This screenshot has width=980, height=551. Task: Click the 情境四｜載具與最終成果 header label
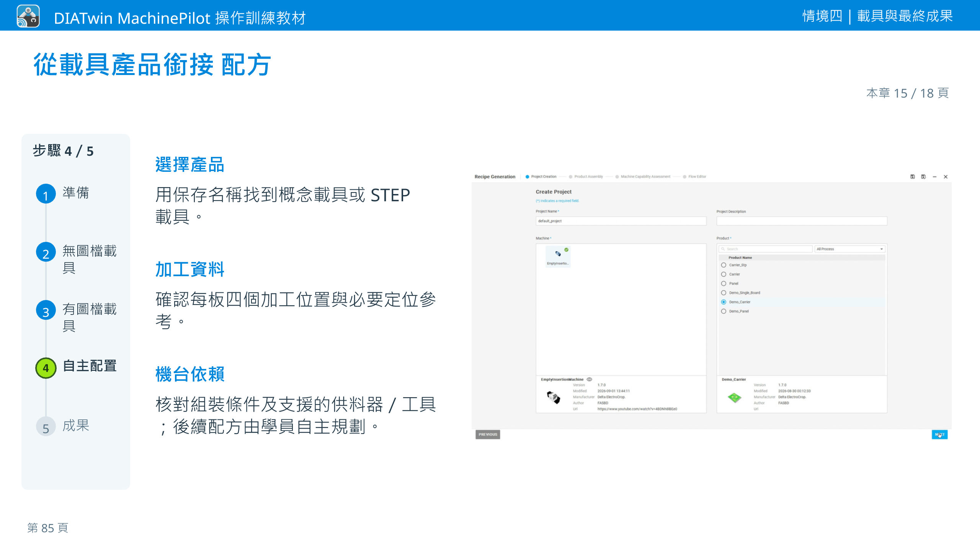877,16
